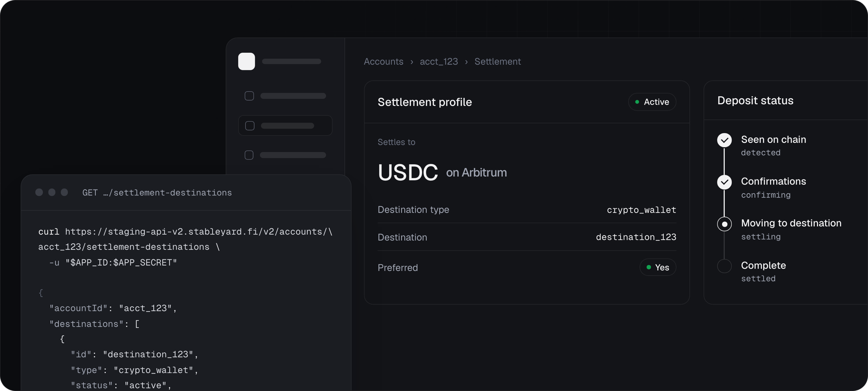The width and height of the screenshot is (868, 391).
Task: Open Accounts breadcrumb link
Action: click(383, 62)
